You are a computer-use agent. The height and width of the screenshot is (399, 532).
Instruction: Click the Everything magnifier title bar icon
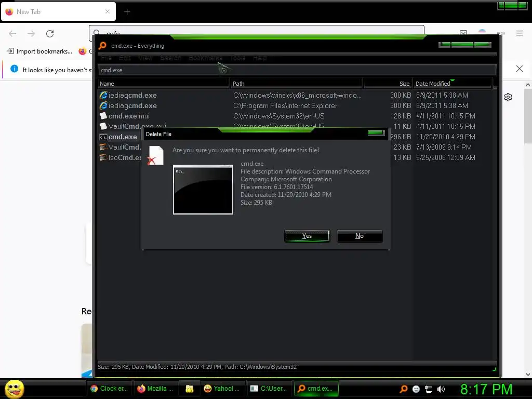pos(102,46)
